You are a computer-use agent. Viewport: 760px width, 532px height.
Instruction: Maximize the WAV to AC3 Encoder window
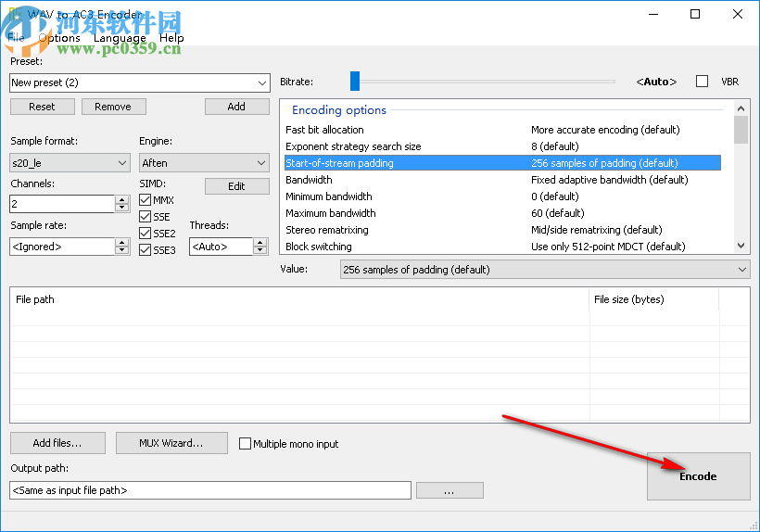tap(695, 14)
